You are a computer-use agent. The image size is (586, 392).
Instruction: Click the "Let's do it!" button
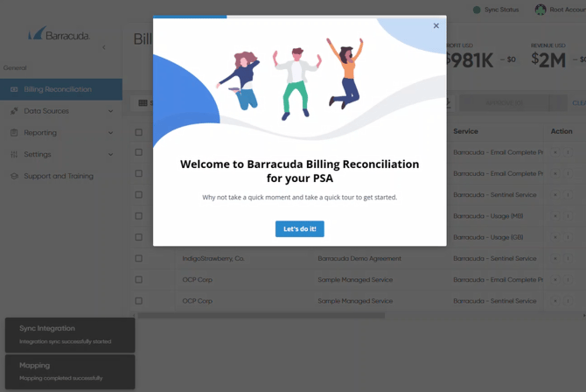299,229
